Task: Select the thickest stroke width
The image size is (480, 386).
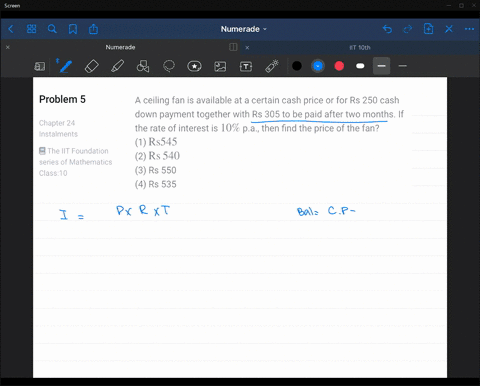Action: pyautogui.click(x=360, y=66)
